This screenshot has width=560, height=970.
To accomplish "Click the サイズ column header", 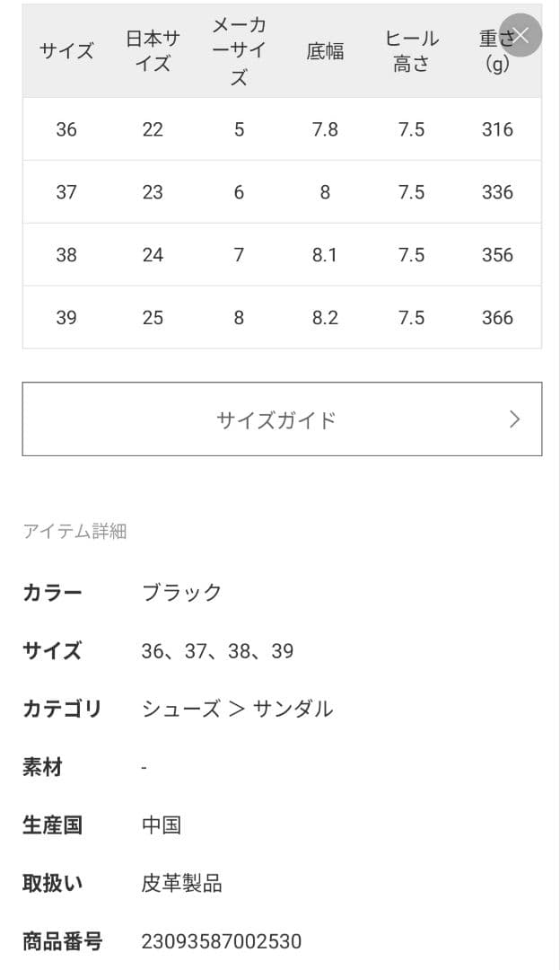I will click(66, 51).
